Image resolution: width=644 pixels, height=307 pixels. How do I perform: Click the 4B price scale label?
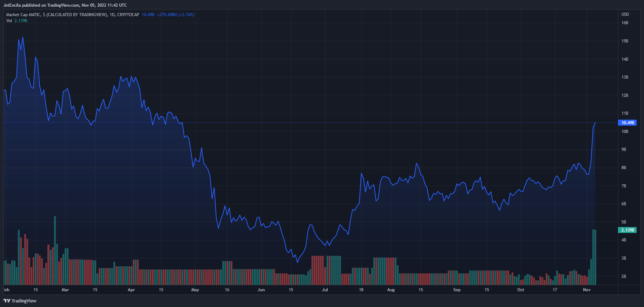(624, 240)
